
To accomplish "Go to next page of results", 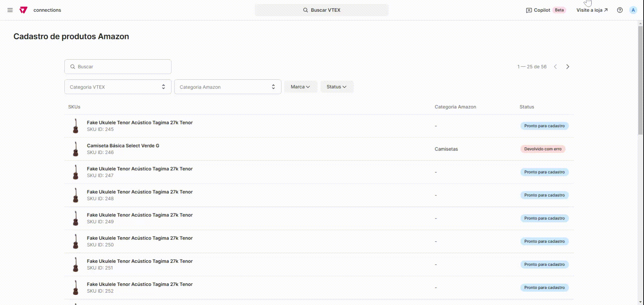I will tap(568, 67).
